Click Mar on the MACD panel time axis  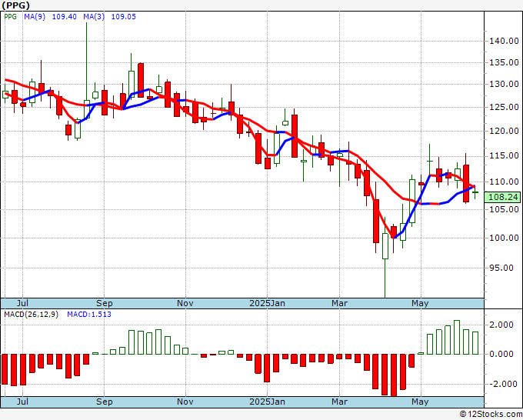pyautogui.click(x=339, y=402)
